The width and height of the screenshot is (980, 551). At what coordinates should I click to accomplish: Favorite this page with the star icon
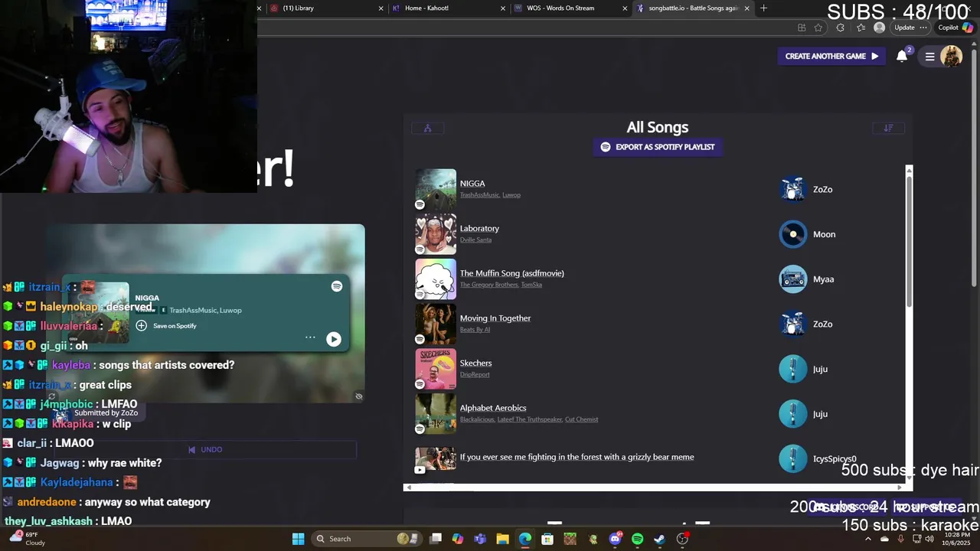[x=818, y=28]
